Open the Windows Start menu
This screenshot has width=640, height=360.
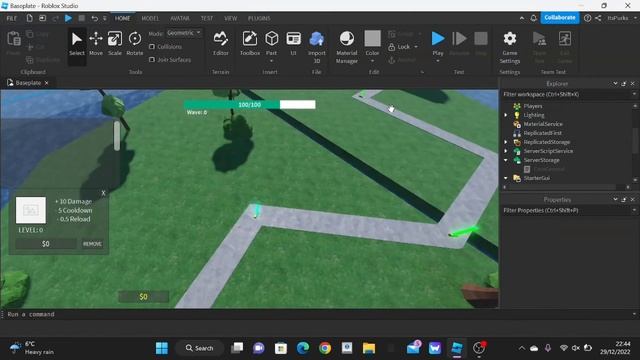(x=162, y=348)
